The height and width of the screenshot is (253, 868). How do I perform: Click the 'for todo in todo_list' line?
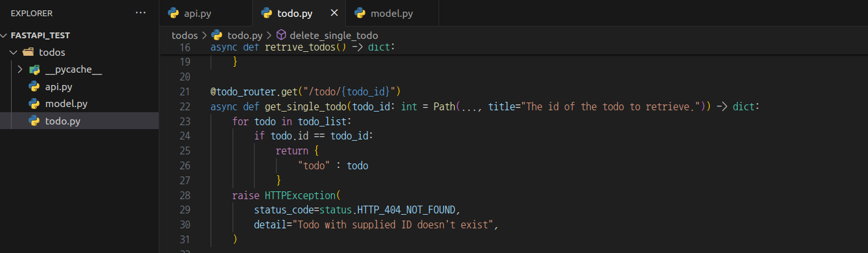click(291, 121)
